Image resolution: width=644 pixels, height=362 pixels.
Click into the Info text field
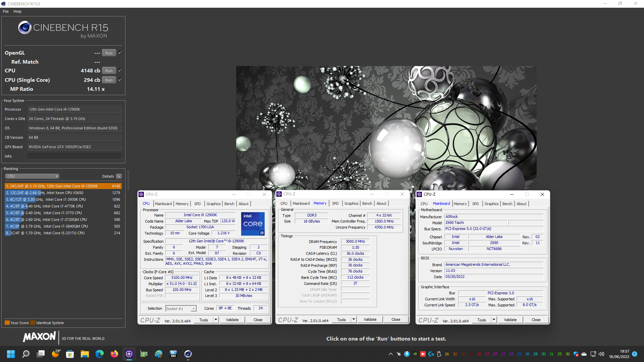74,156
